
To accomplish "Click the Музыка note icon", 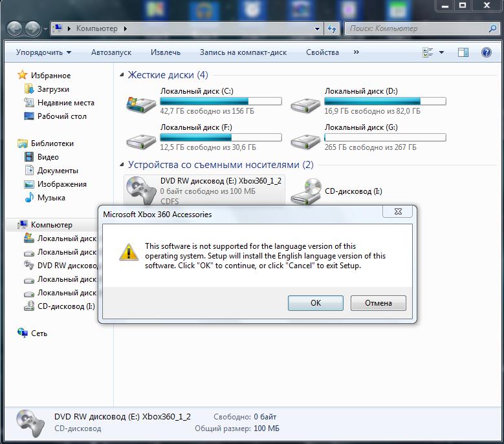I will pos(29,197).
